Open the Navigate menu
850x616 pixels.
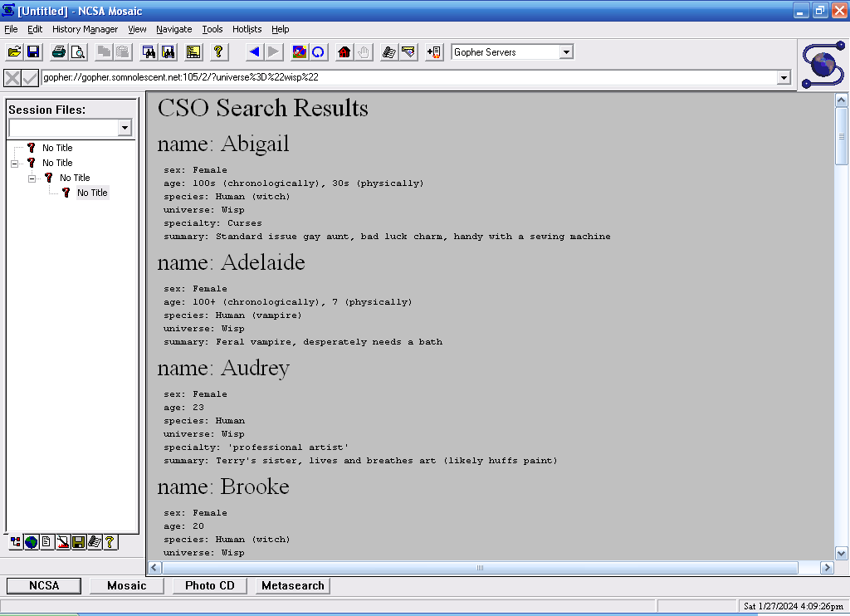[x=173, y=29]
